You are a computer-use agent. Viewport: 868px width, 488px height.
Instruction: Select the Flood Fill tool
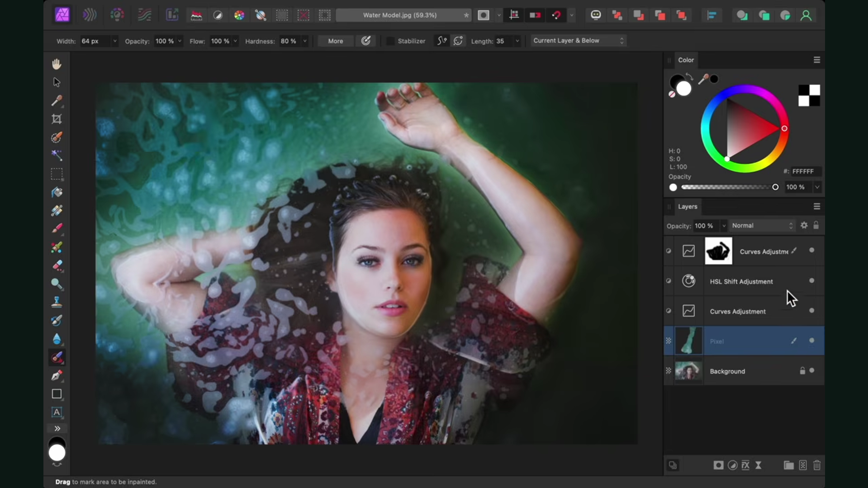click(57, 192)
